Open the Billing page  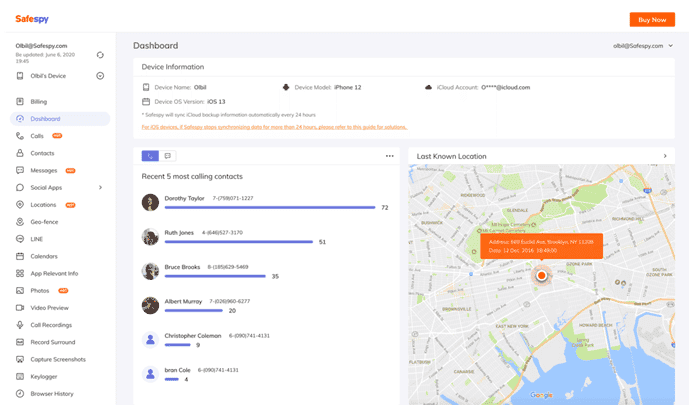(38, 101)
